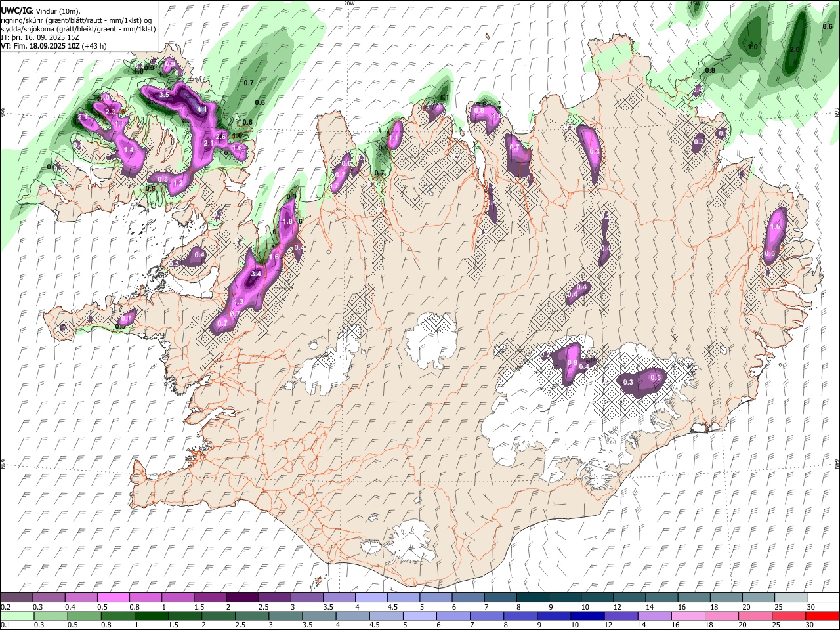Click the bold 'UWC/IG' title text
The width and height of the screenshot is (840, 630).
[x=15, y=11]
